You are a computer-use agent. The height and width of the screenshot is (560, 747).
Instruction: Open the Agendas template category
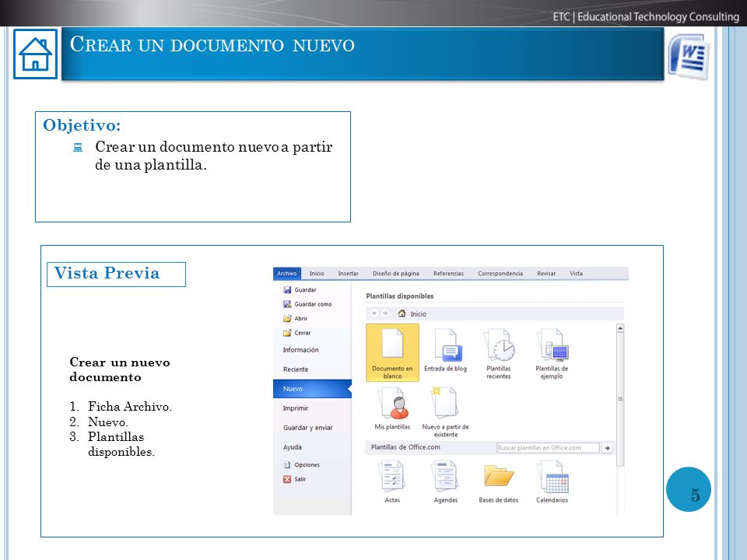(446, 482)
